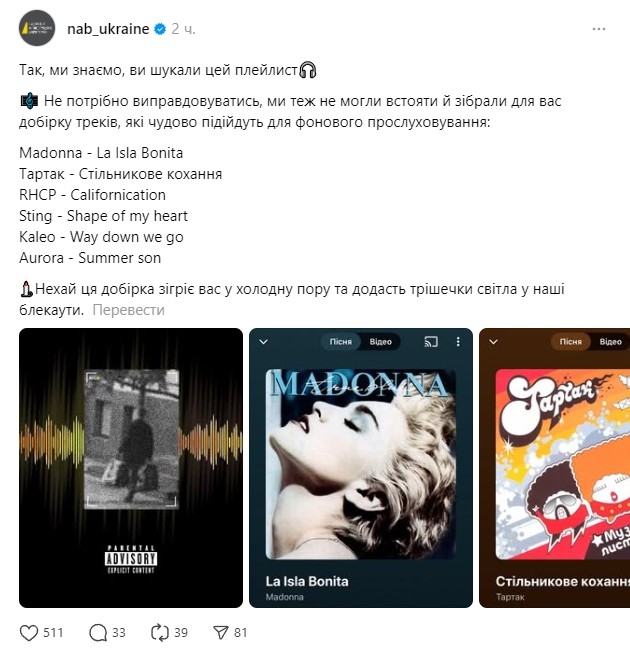Click the Перевести translate link

(x=128, y=310)
